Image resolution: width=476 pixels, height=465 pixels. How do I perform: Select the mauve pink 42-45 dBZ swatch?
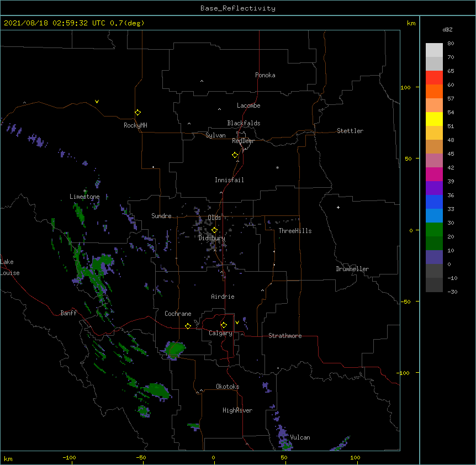point(434,161)
